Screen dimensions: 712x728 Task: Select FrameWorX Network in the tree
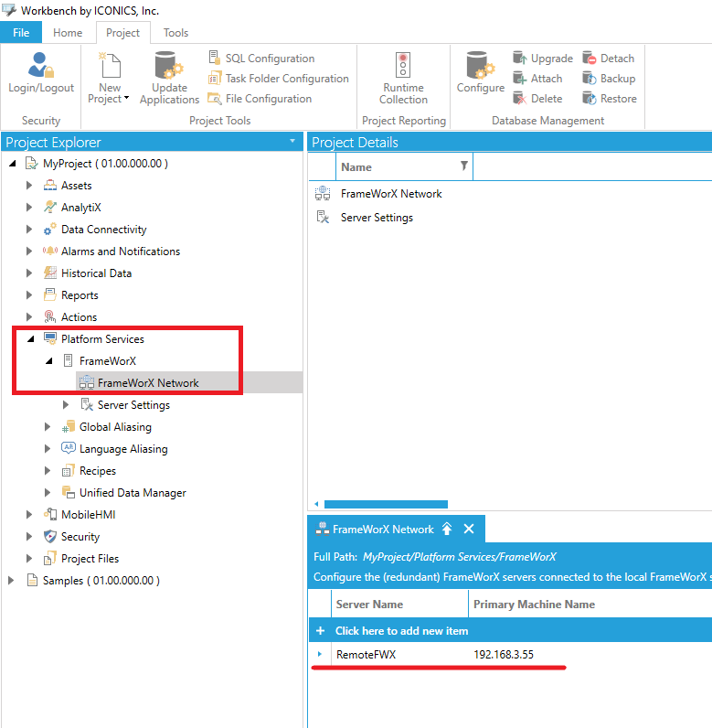coord(148,382)
